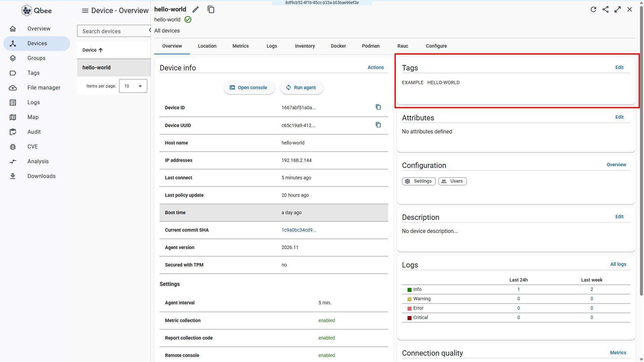Screen dimensions: 644x362
Task: Click IP address 192.168.2.144
Action: click(297, 160)
